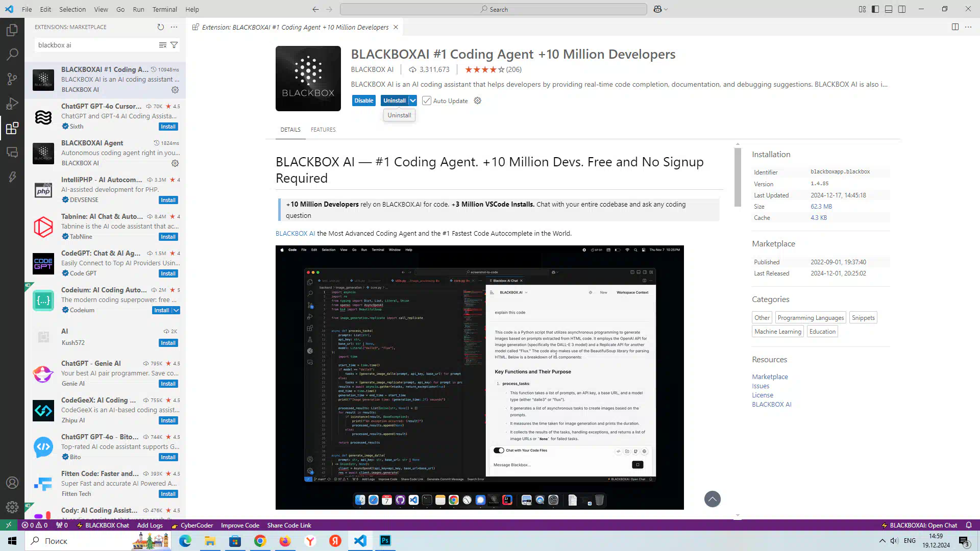The image size is (980, 551).
Task: Open the BLACKBOX AI publisher name link
Action: click(x=372, y=69)
